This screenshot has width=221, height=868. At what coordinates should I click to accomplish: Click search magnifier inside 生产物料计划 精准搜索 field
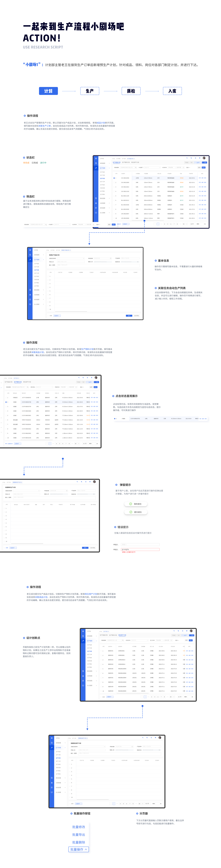(28, 387)
